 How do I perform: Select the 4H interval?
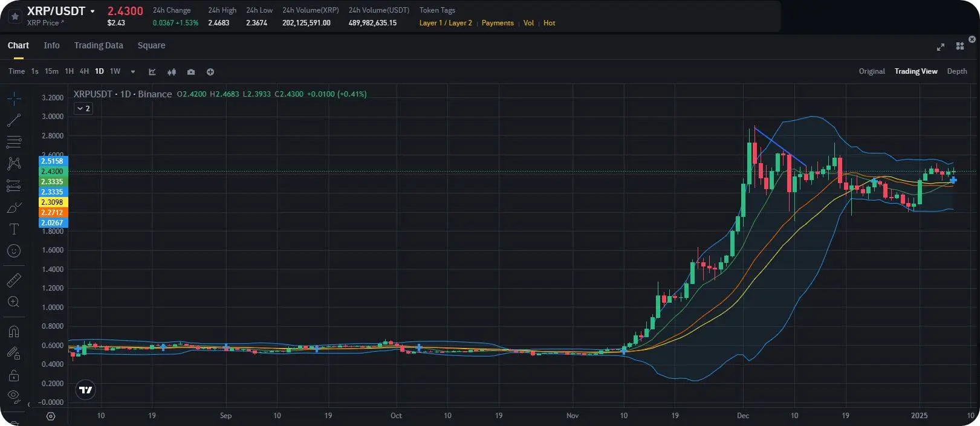point(84,71)
